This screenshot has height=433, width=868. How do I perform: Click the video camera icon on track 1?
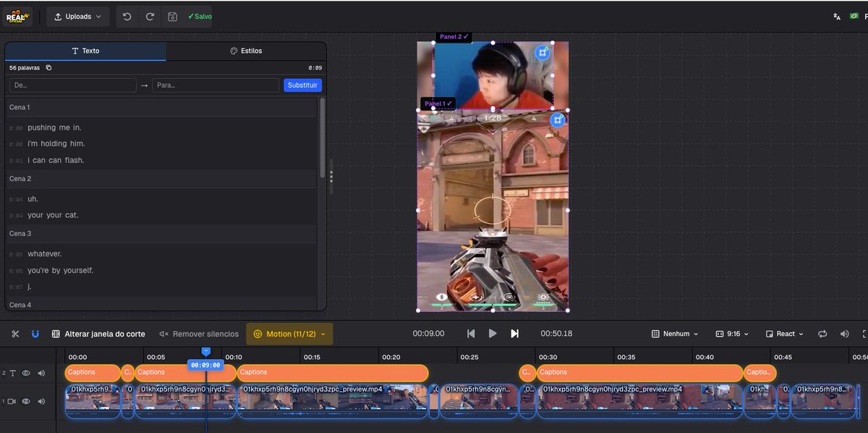(12, 401)
